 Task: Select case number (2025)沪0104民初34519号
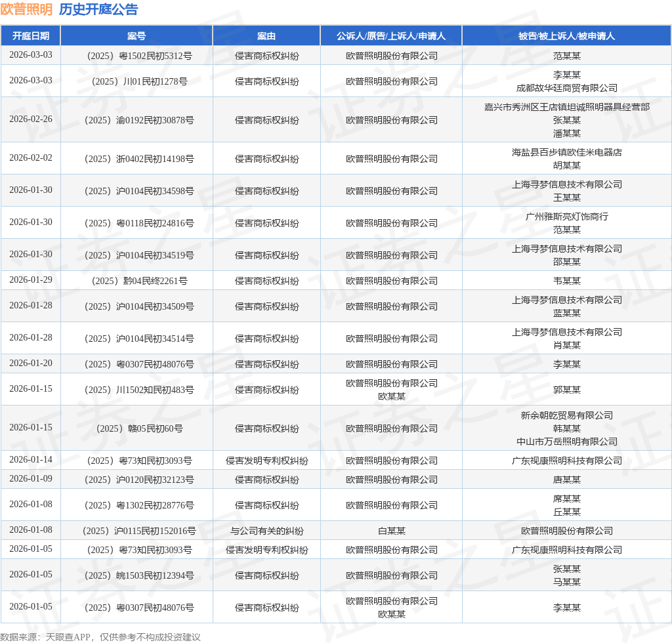tap(139, 255)
